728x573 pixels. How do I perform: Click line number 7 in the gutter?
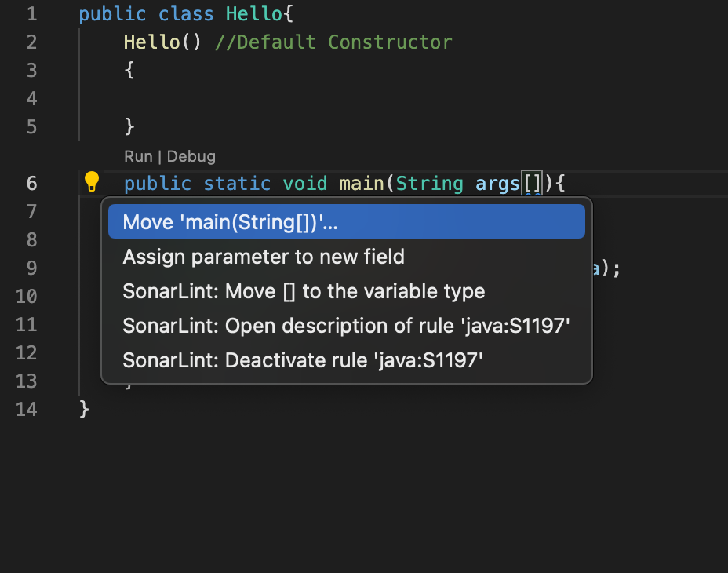coord(31,212)
